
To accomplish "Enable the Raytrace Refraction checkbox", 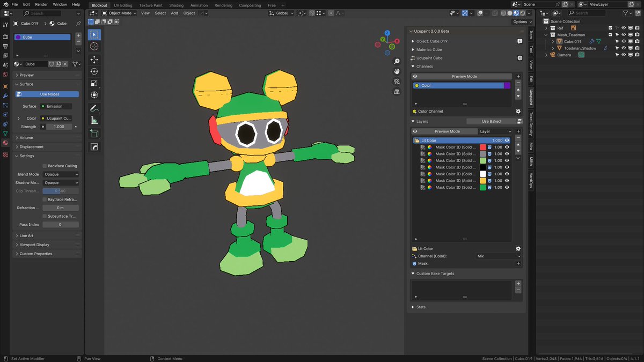I will 44,200.
